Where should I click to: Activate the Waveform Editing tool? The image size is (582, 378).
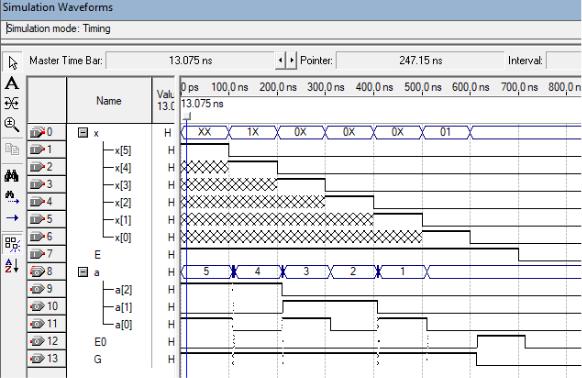(x=12, y=103)
